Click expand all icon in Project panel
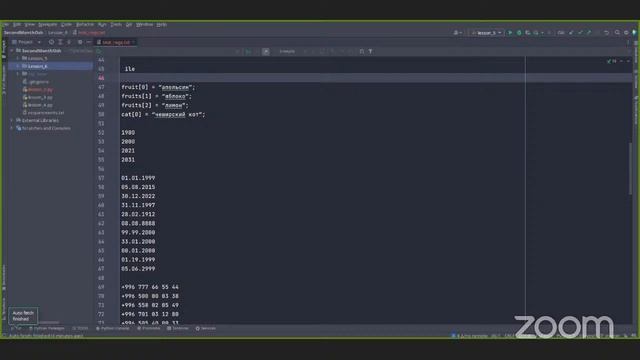Image resolution: width=640 pixels, height=360 pixels. 60,42
